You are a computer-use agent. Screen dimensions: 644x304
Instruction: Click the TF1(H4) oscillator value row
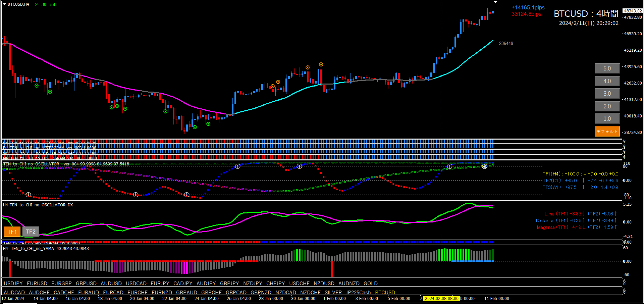pyautogui.click(x=580, y=174)
